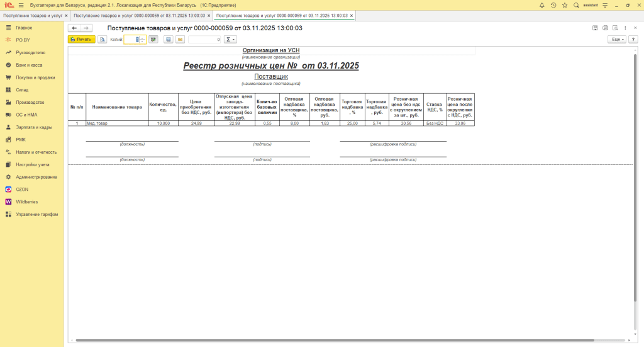Click the preview icon near the form's top right
This screenshot has width=644, height=347.
[615, 28]
